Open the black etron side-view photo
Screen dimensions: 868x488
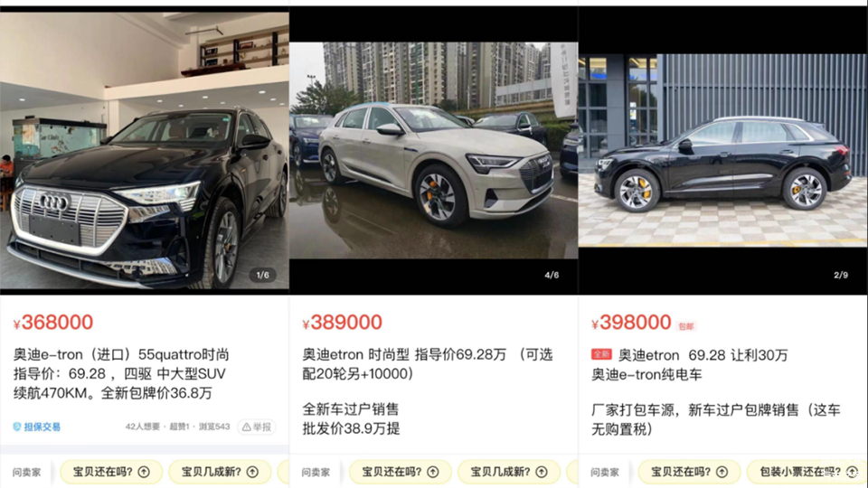(x=723, y=151)
